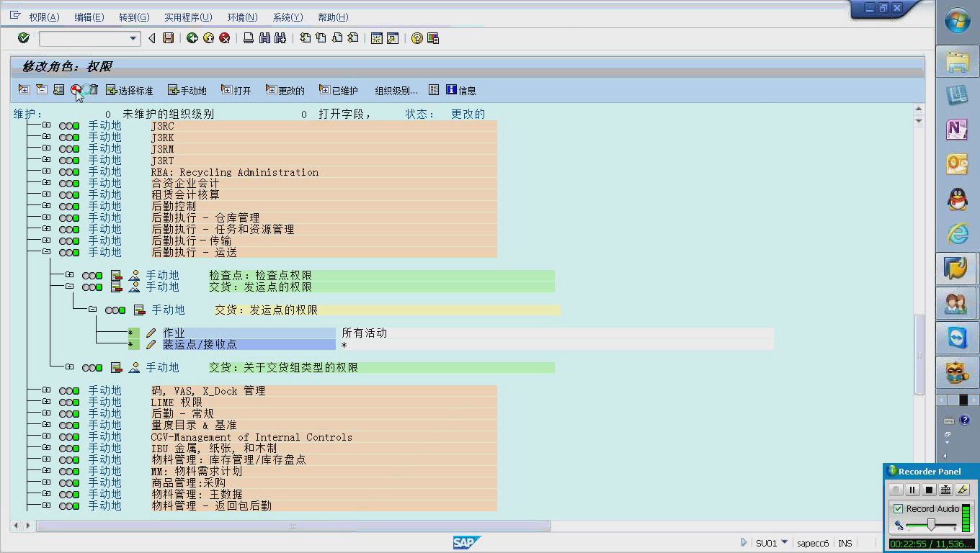Open the 转到(G) menu
980x553 pixels.
[x=134, y=17]
